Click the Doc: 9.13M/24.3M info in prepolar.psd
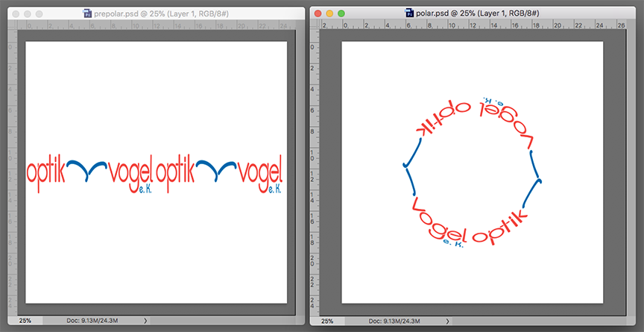This screenshot has width=644, height=332. pyautogui.click(x=92, y=320)
